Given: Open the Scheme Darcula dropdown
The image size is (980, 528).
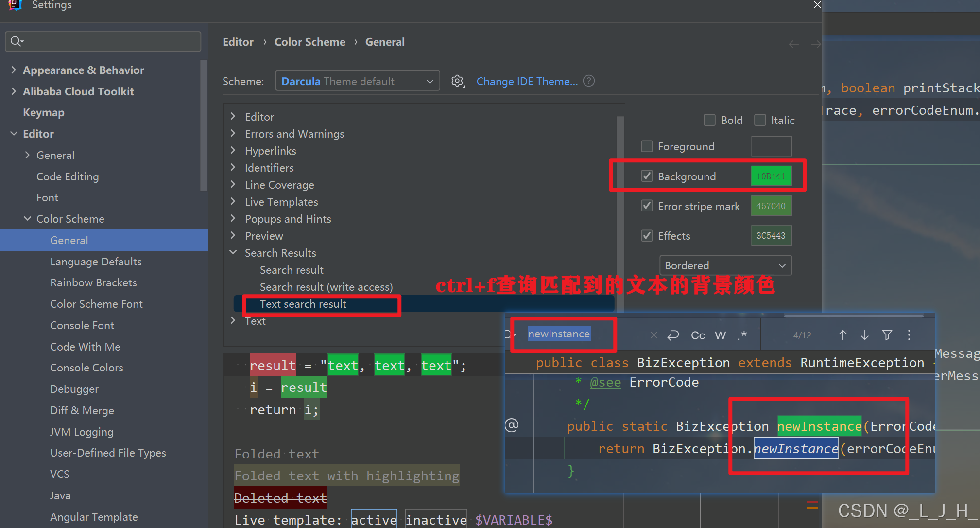Looking at the screenshot, I should pyautogui.click(x=357, y=81).
